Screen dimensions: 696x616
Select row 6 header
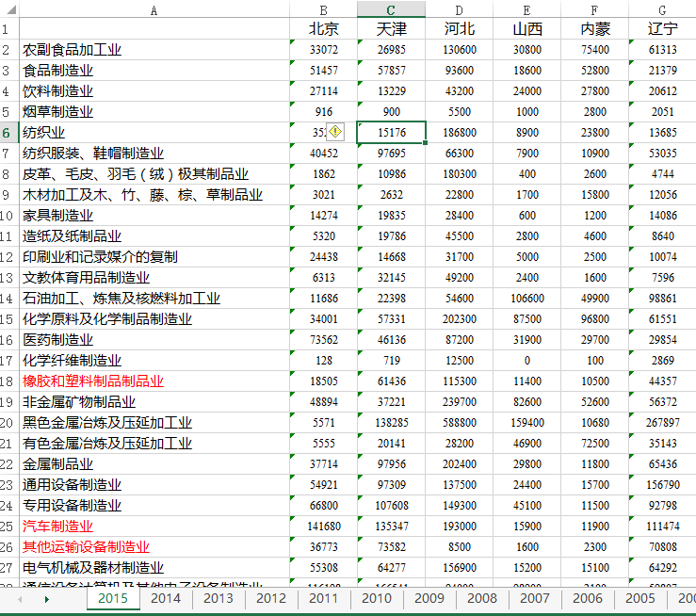9,132
